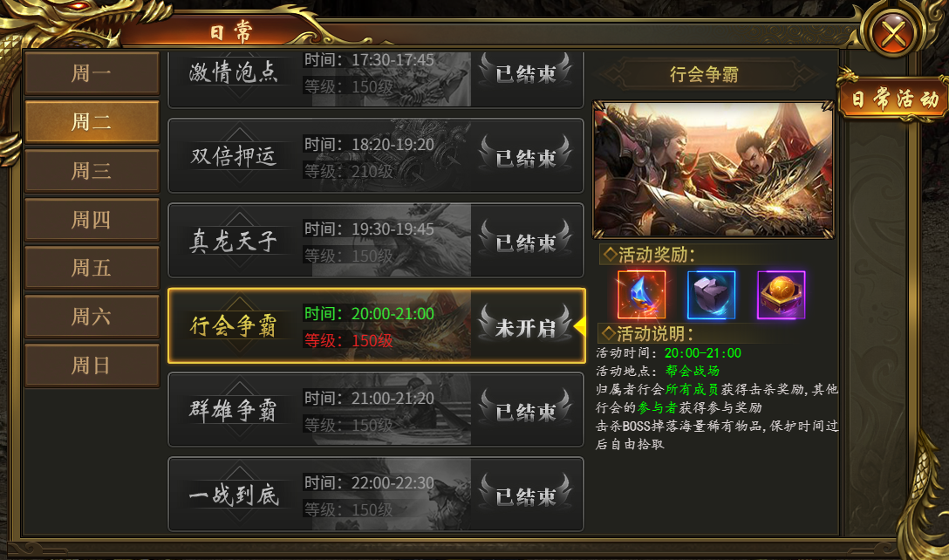Viewport: 949px width, 560px height.
Task: Select the 群雄争霸 activity row
Action: [x=376, y=410]
